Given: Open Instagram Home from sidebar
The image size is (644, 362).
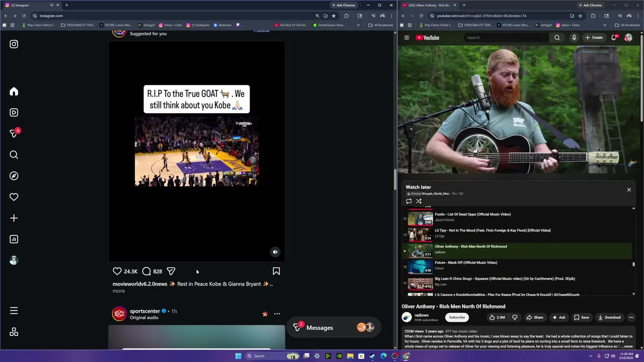Looking at the screenshot, I should (14, 92).
